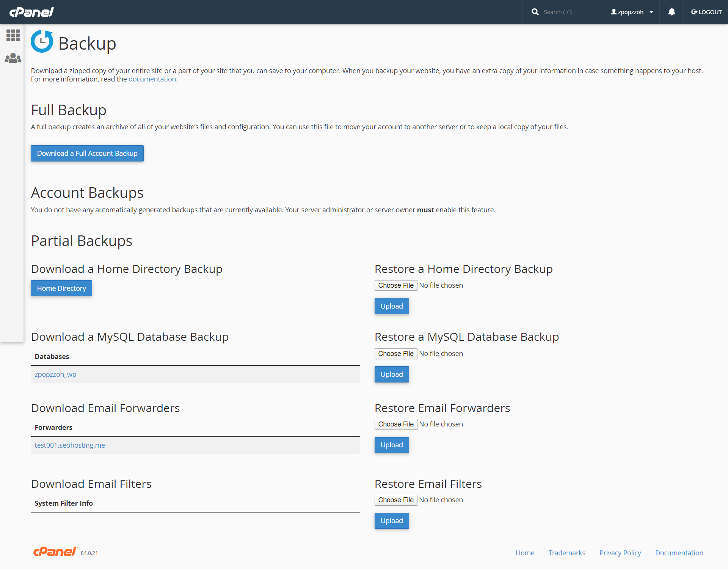This screenshot has width=728, height=569.
Task: Choose File for Home Directory restore
Action: click(x=396, y=285)
